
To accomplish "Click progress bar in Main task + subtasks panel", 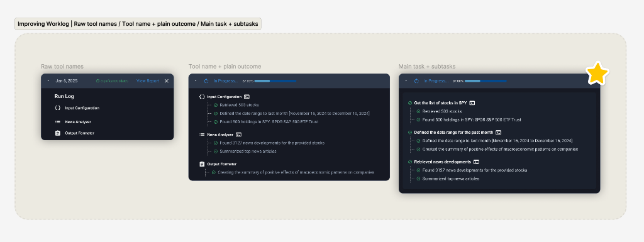I will click(x=486, y=81).
